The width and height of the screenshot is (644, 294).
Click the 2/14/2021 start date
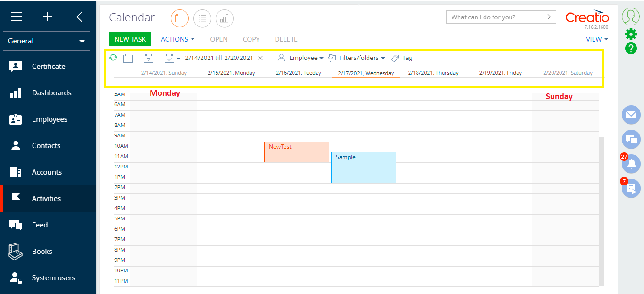pyautogui.click(x=199, y=58)
